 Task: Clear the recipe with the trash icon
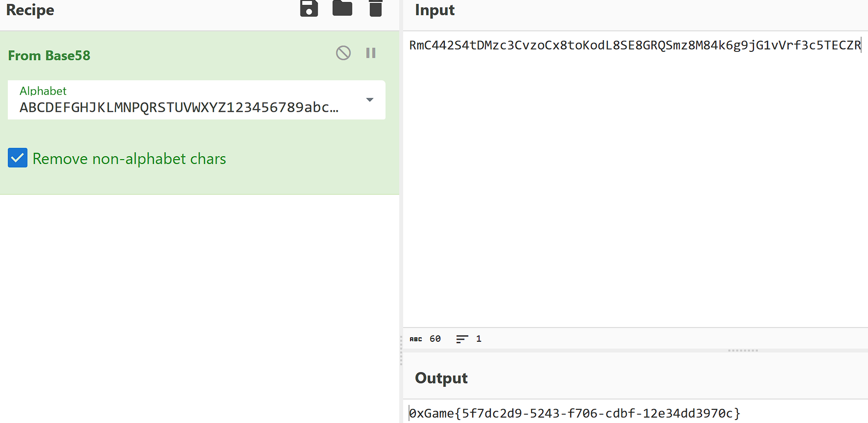pos(375,8)
